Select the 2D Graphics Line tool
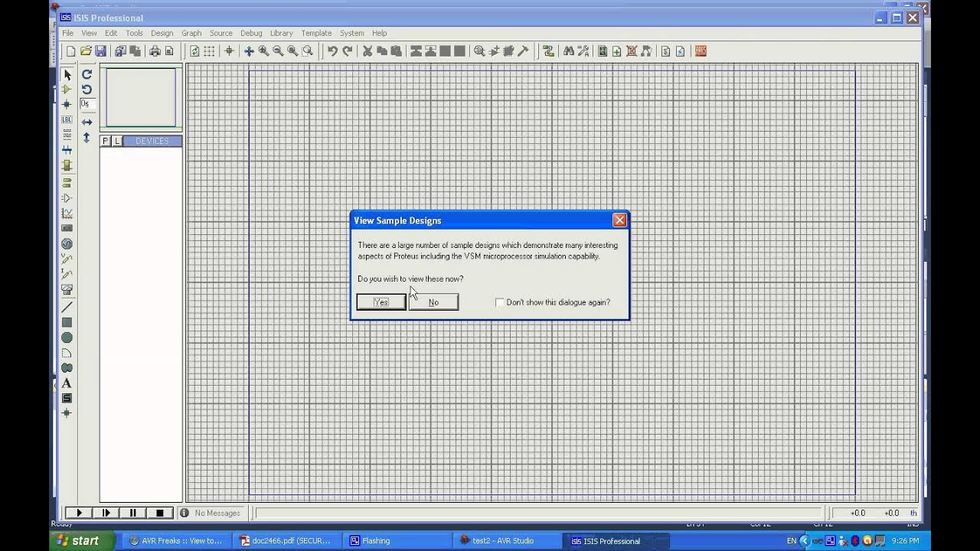This screenshot has height=551, width=980. click(67, 307)
